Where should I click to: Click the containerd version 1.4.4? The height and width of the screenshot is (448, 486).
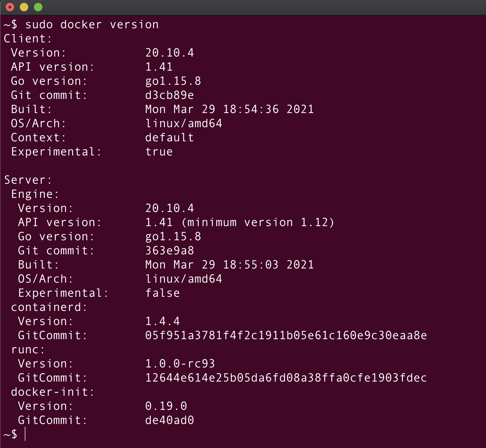tap(162, 321)
